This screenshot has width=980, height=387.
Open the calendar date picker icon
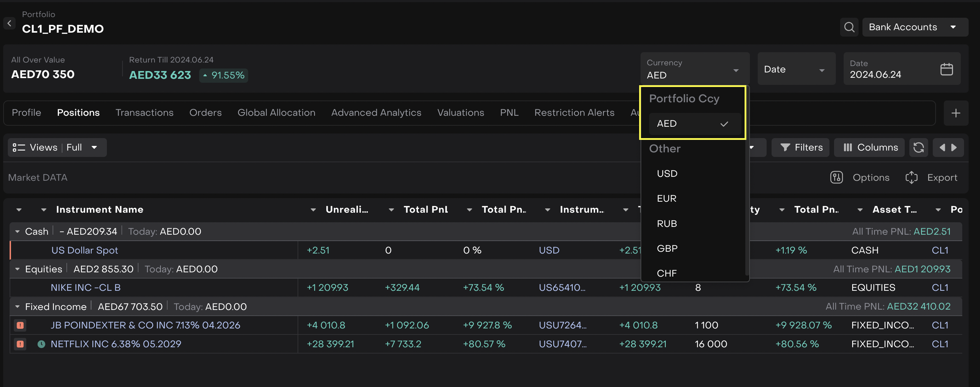click(946, 69)
